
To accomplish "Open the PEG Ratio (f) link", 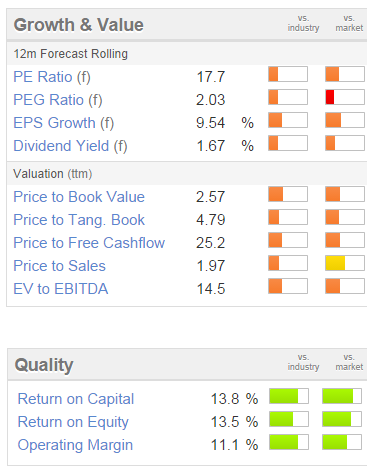I will coord(58,100).
